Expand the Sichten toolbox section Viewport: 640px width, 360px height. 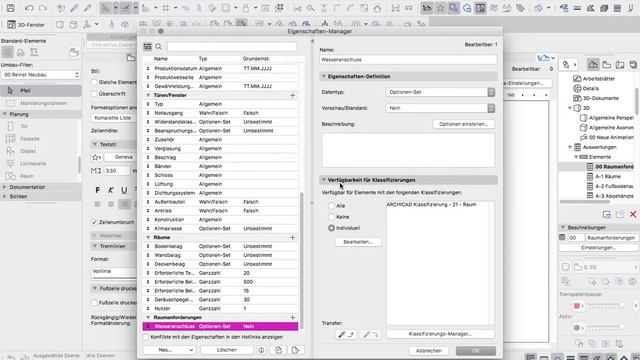(5, 196)
